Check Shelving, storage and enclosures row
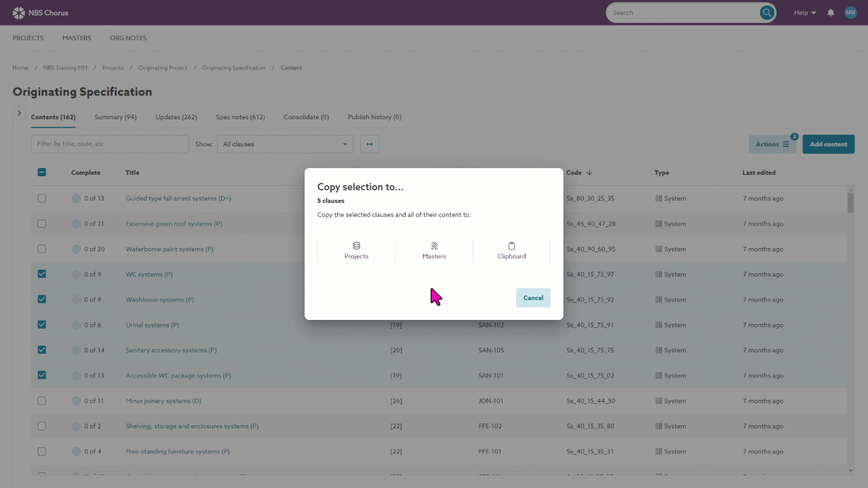868x488 pixels. pos(41,426)
